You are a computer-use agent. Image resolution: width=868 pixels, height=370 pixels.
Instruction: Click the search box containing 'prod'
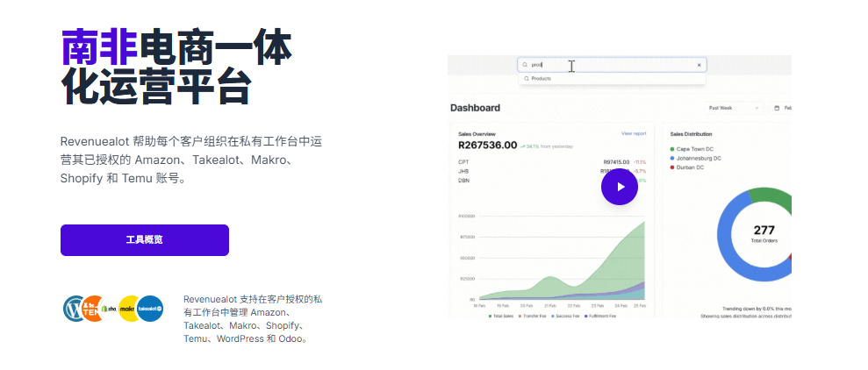[612, 65]
